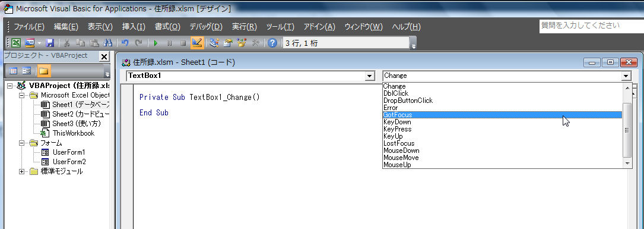The image size is (644, 229).
Task: Save the workbook with the floppy disk icon
Action: pos(50,43)
